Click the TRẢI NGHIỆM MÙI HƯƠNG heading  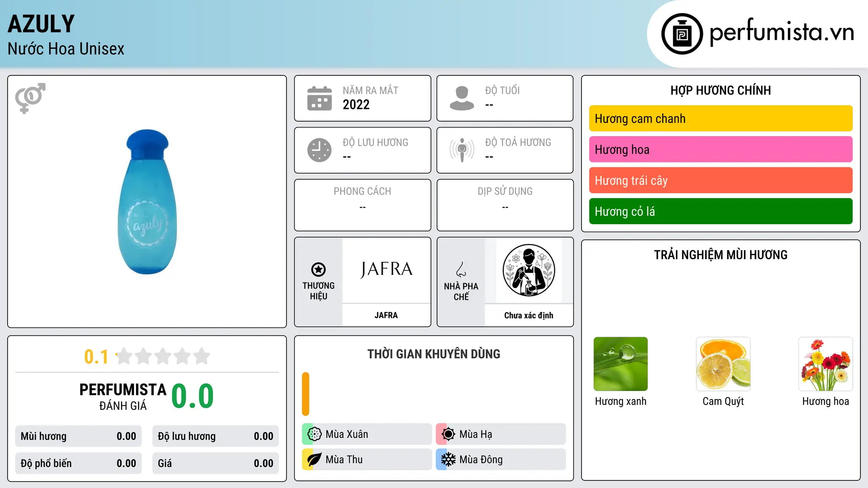point(721,255)
